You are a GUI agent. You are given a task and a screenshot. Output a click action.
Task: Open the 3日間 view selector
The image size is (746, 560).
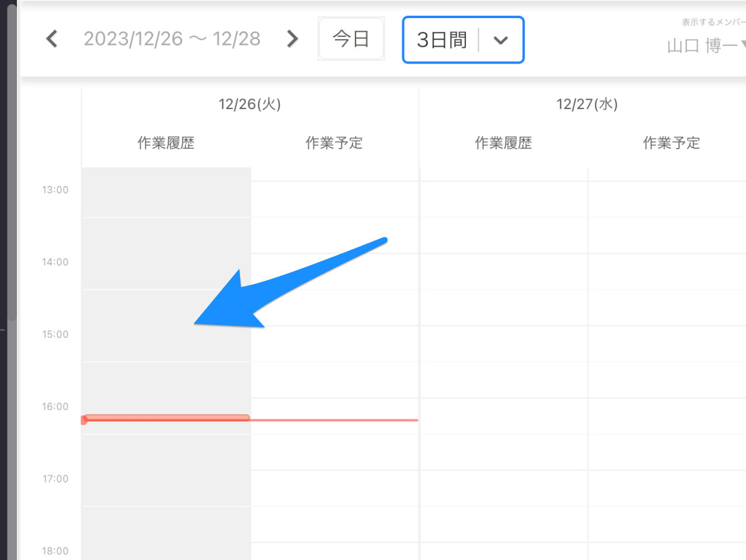click(x=442, y=40)
